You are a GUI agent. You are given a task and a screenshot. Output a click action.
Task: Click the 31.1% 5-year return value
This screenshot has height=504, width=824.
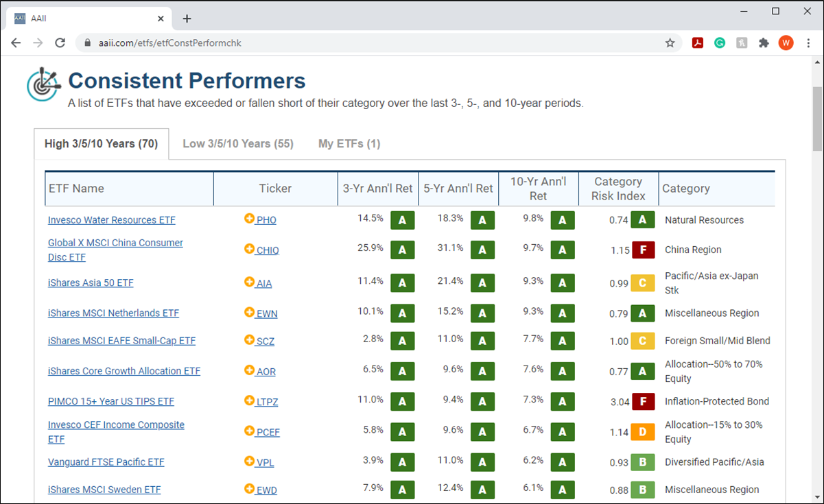click(450, 248)
